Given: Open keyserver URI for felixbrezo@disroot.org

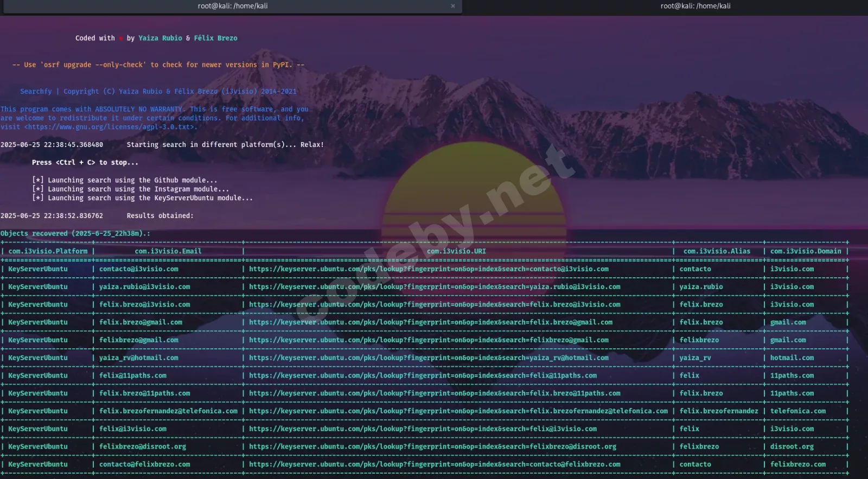Looking at the screenshot, I should [x=432, y=447].
